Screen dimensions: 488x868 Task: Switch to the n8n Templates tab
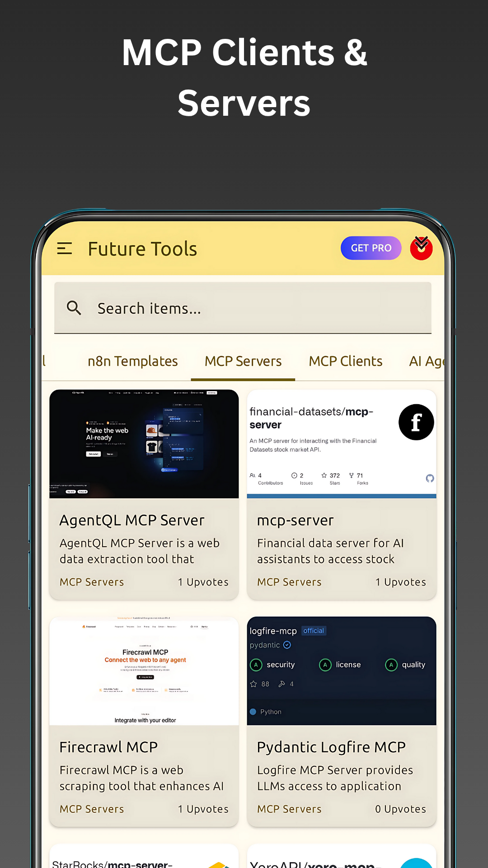(132, 361)
